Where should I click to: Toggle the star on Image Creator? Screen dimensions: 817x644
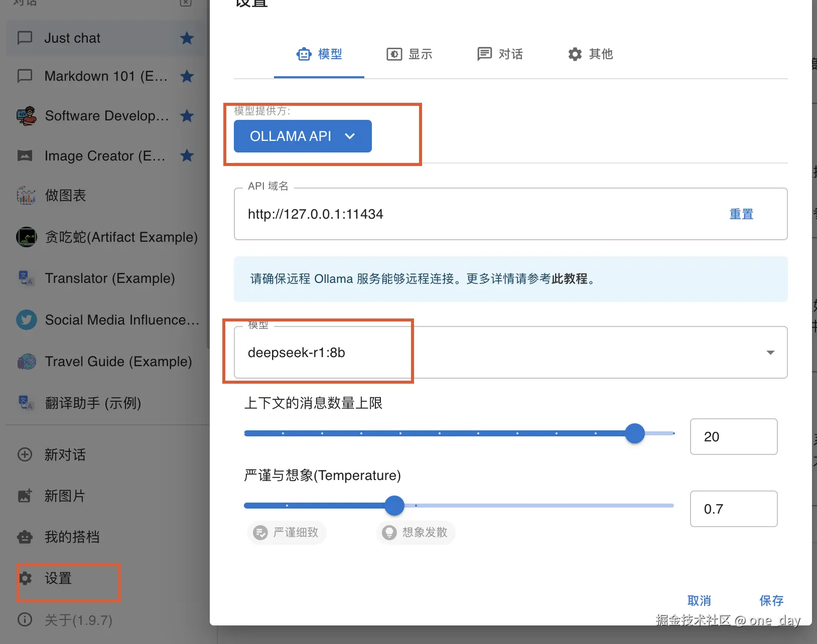187,155
